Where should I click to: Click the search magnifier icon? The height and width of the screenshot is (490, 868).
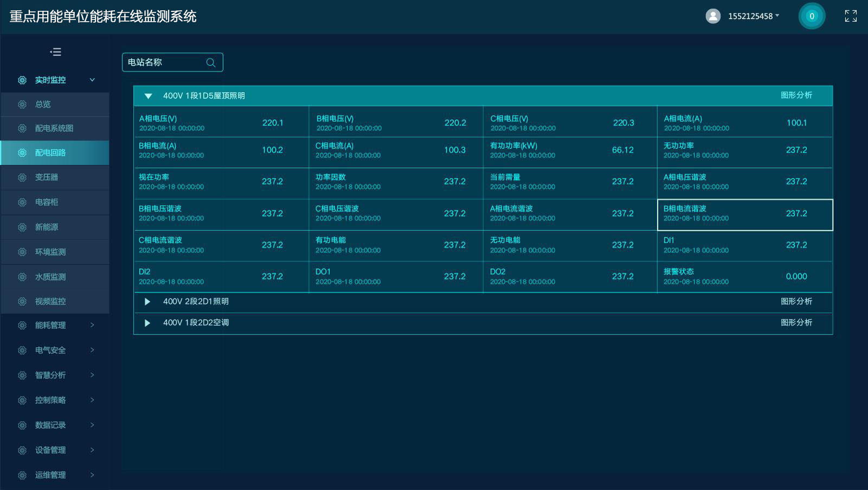[x=211, y=62]
